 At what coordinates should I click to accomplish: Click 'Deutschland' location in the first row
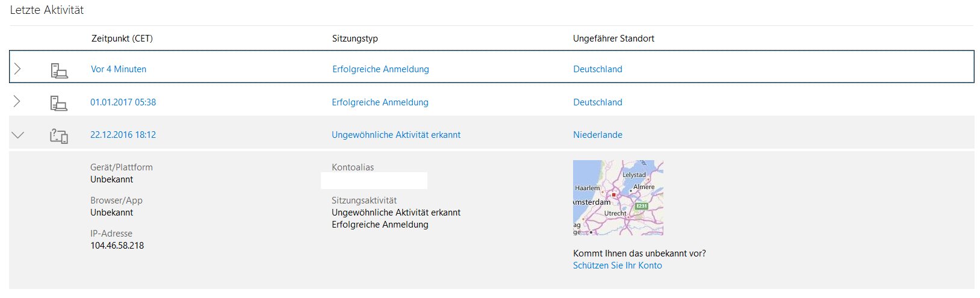pos(597,69)
